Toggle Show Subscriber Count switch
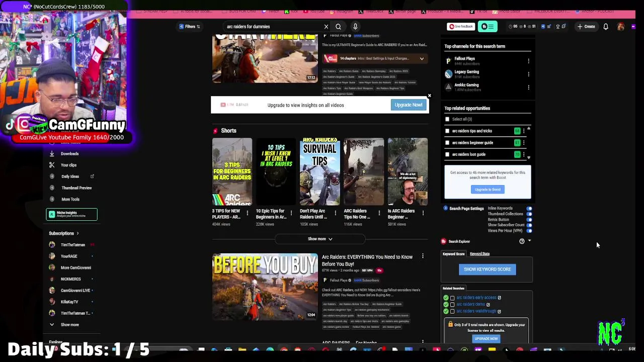Image resolution: width=644 pixels, height=362 pixels. (x=529, y=225)
